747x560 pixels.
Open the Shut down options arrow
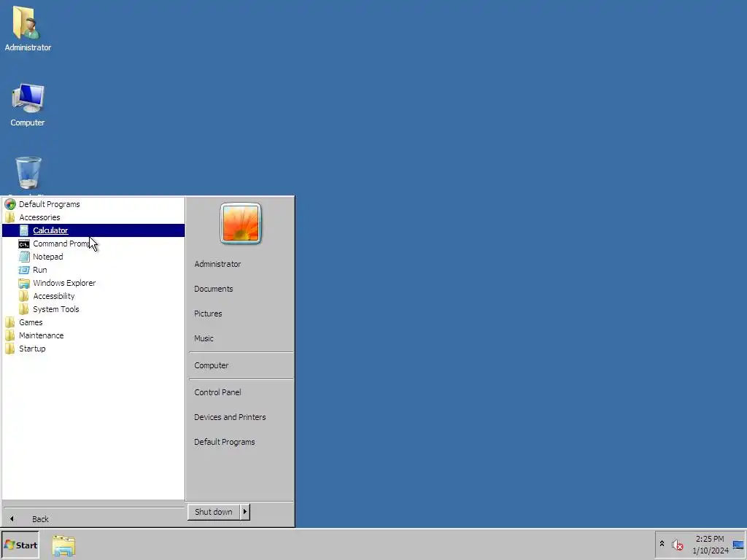(x=245, y=512)
